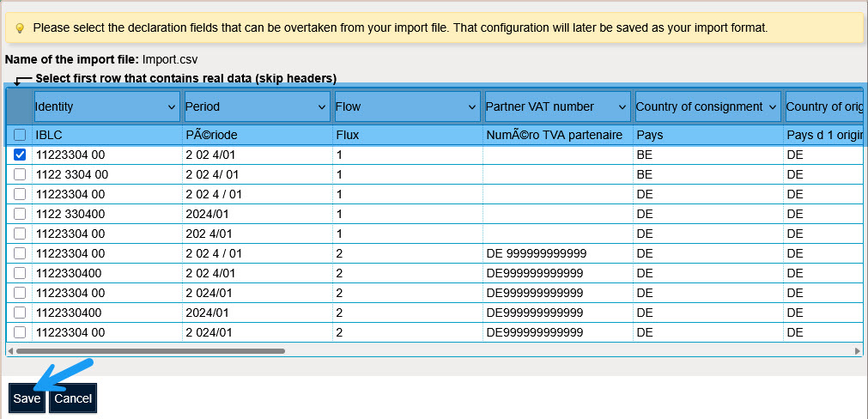Select the checkbox for the row with VAT DE 999999999999
The width and height of the screenshot is (868, 419).
pyautogui.click(x=20, y=253)
